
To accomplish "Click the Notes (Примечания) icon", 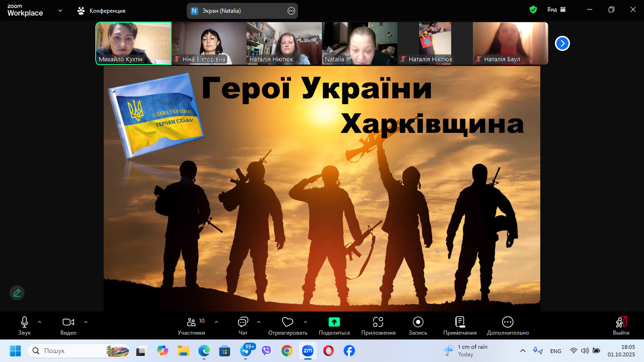I will (x=460, y=322).
